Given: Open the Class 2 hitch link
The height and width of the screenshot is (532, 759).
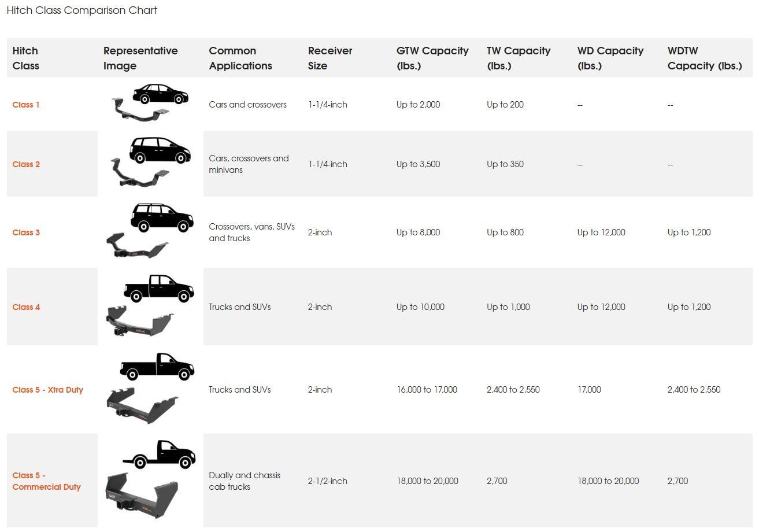Looking at the screenshot, I should (x=26, y=164).
